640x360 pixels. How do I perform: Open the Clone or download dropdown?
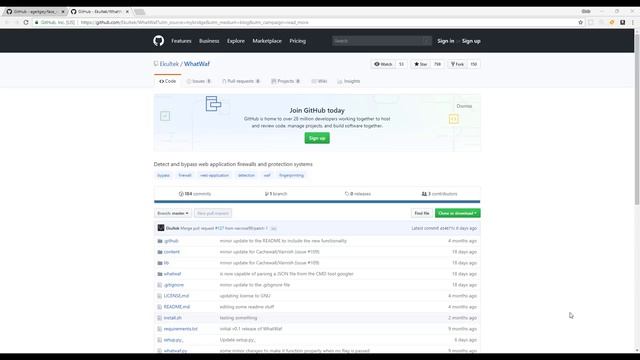click(458, 213)
